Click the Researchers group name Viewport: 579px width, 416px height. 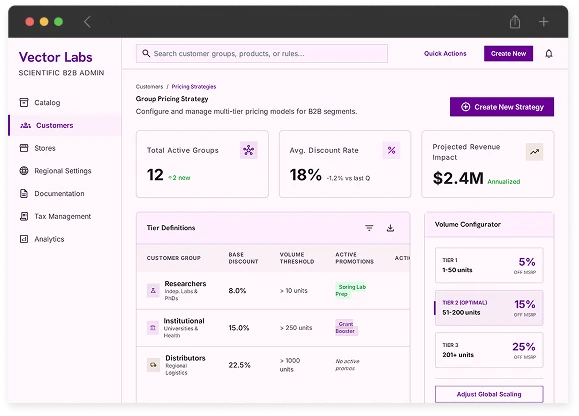click(x=185, y=283)
